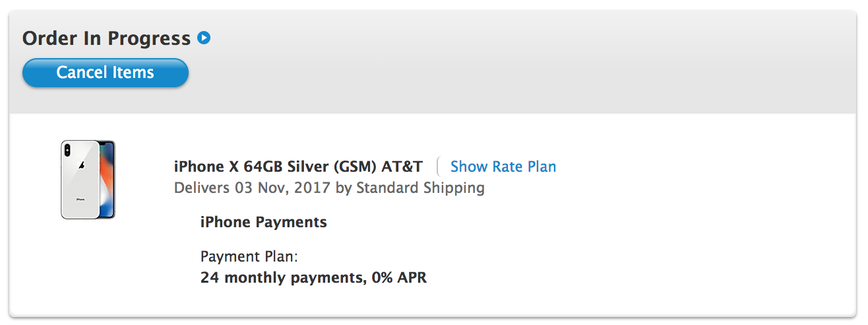Click the small iPhone wordmark on phone back
Screen dimensions: 868x325
click(80, 199)
